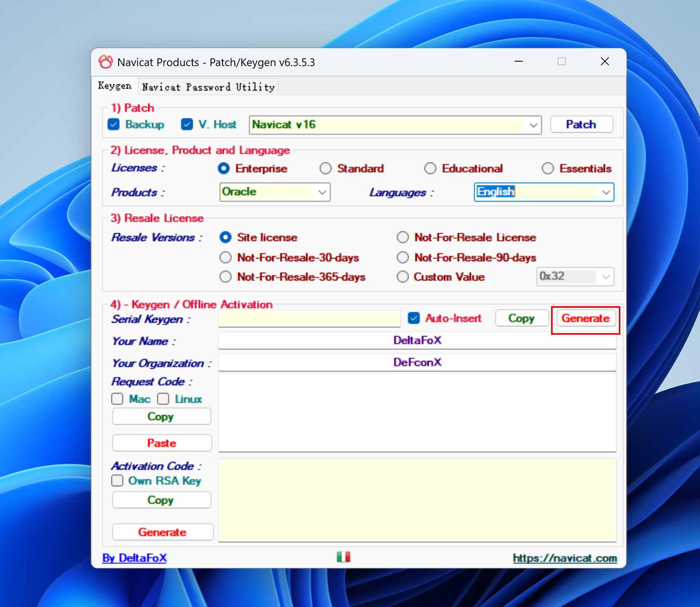Open the By DeltaFoX link
Screen dimensions: 700x607
tap(134, 558)
